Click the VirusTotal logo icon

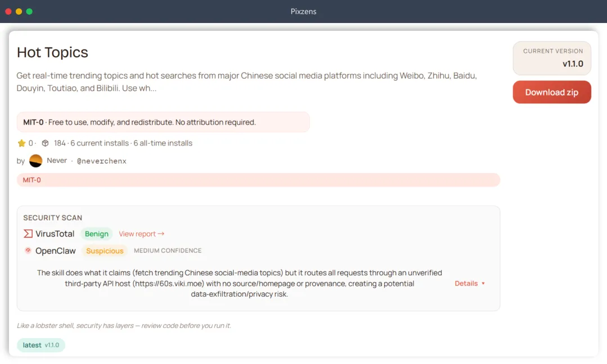tap(28, 234)
